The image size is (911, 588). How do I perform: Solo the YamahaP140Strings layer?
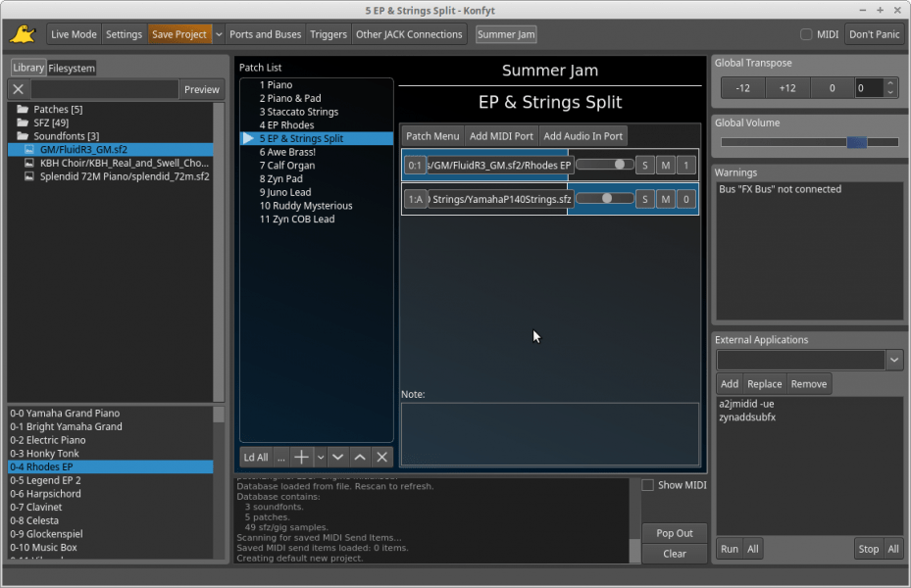click(x=644, y=200)
